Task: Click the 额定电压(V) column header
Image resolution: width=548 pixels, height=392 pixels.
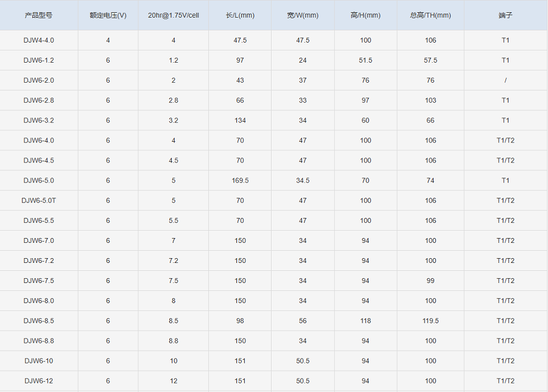Action: (108, 15)
